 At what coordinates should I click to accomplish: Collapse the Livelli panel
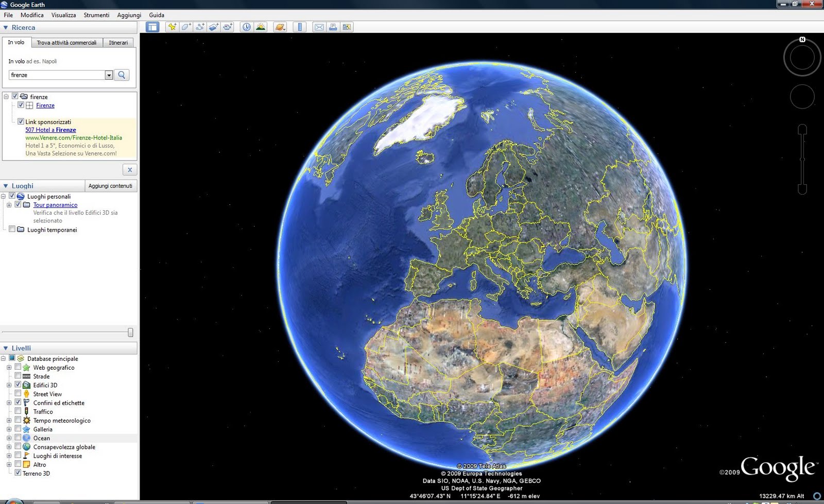(x=6, y=349)
